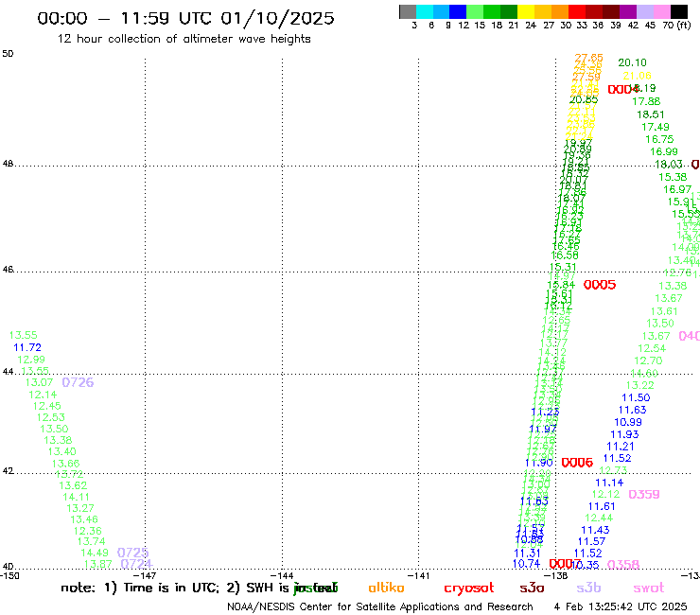This screenshot has height=615, width=700.
Task: Click the wave height value '18.03'
Action: pos(669,165)
